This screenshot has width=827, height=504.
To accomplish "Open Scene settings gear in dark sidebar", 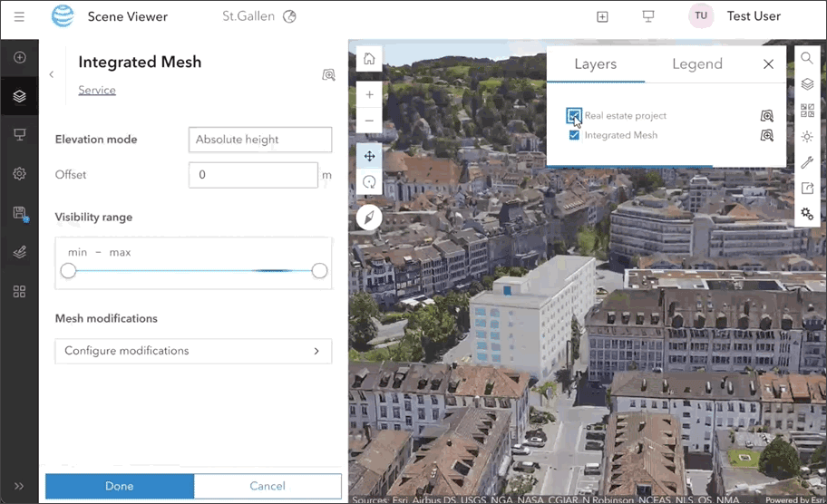I will pyautogui.click(x=20, y=173).
